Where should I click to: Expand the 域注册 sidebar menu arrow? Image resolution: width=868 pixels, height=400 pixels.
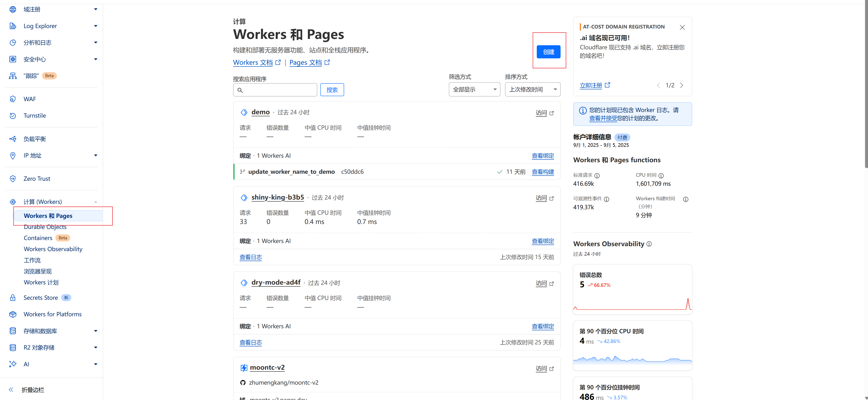coord(96,10)
